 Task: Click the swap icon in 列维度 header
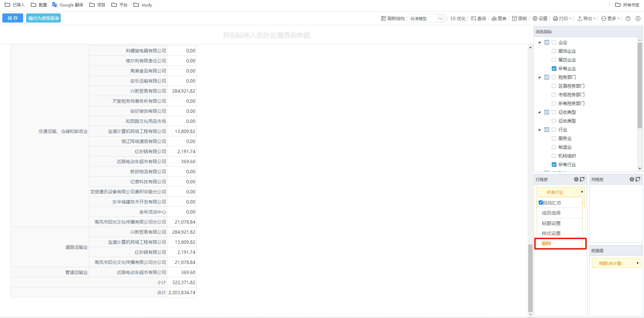click(638, 179)
